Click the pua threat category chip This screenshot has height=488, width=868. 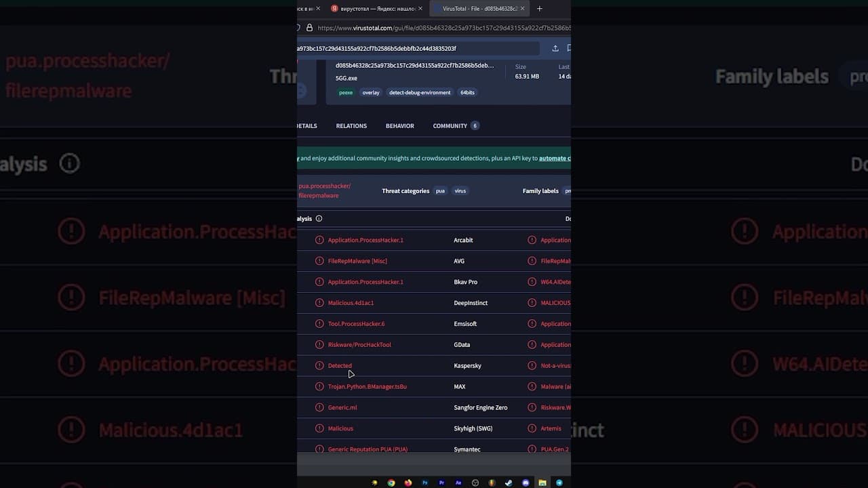(440, 191)
